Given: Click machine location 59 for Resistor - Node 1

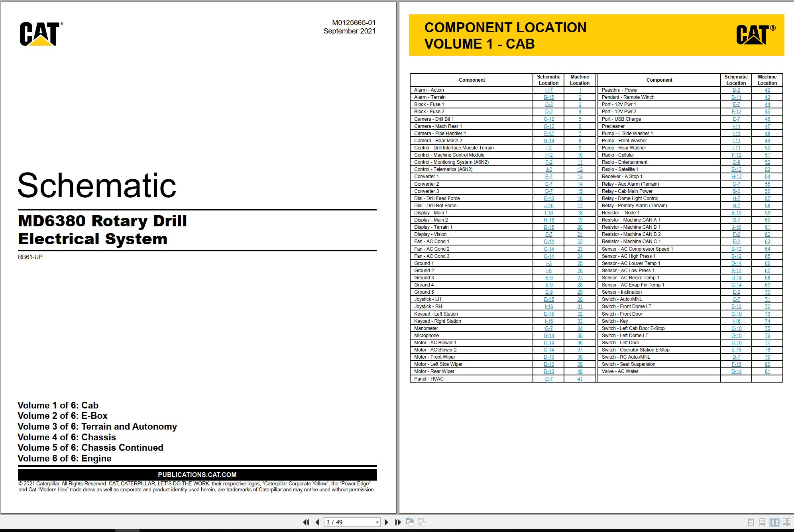Looking at the screenshot, I should tap(767, 213).
